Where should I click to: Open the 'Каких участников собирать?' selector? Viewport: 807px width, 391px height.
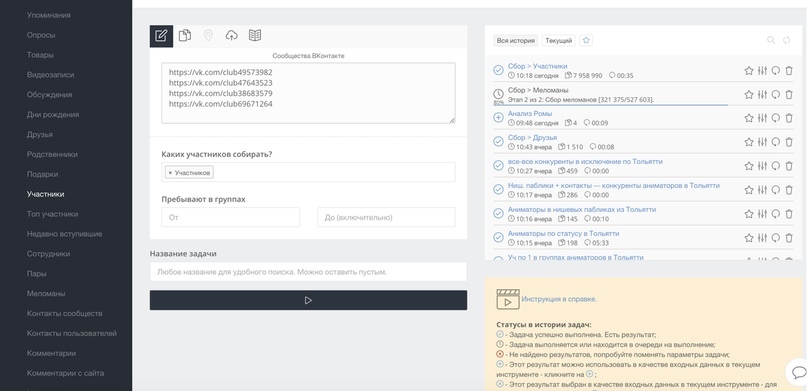click(x=308, y=172)
